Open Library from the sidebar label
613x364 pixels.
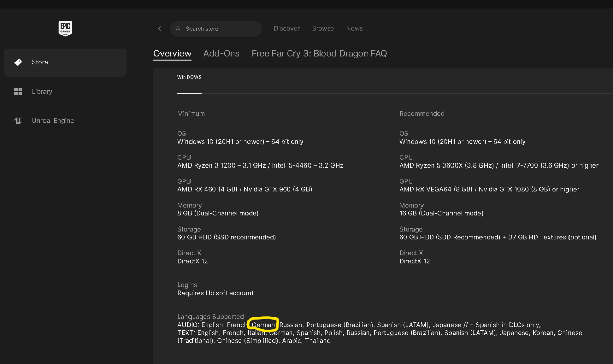(x=42, y=91)
